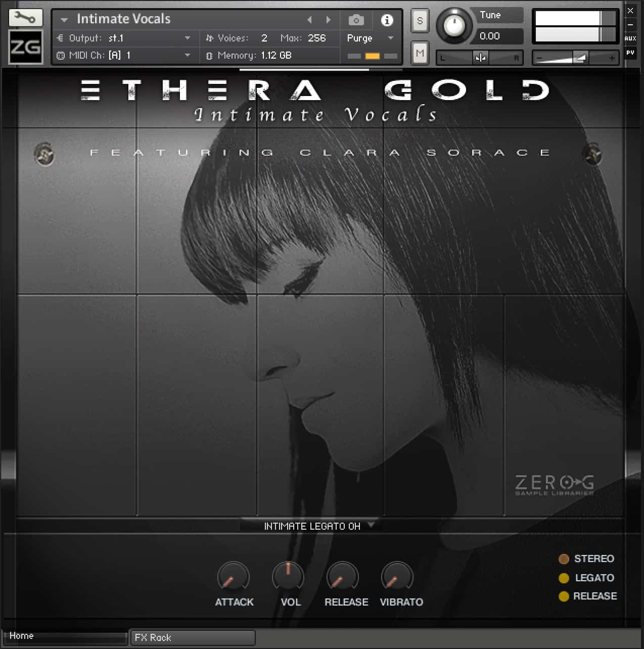Open the INTIMATE LEGATO OH articulation dropdown
Image resolution: width=644 pixels, height=649 pixels.
(x=312, y=526)
